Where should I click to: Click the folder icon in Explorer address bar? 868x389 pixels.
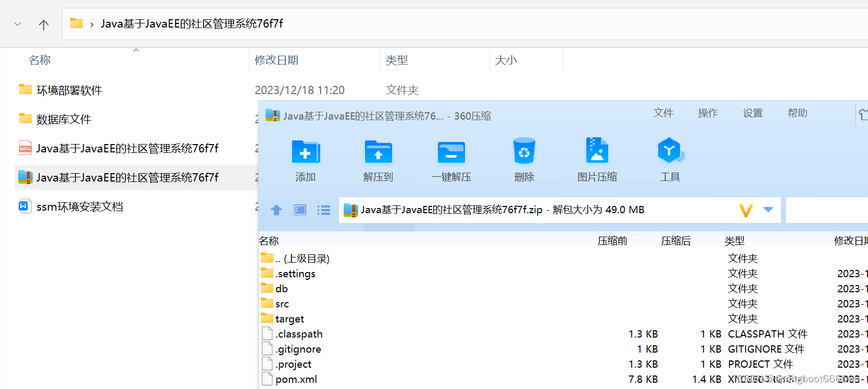[x=77, y=23]
